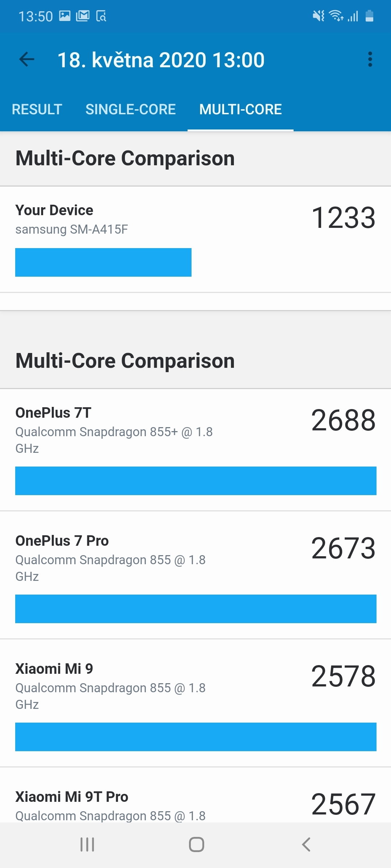Open the three-dot overflow menu
391x868 pixels.
[x=370, y=59]
